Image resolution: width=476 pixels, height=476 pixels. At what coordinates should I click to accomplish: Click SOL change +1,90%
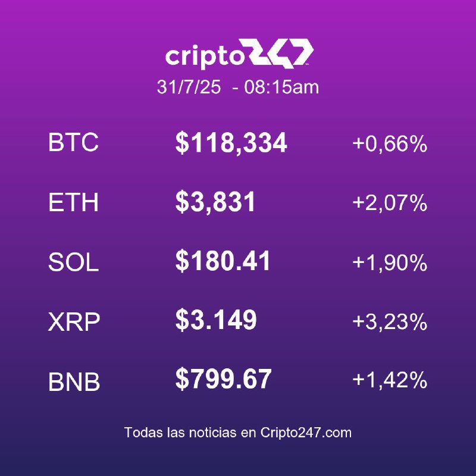(390, 262)
